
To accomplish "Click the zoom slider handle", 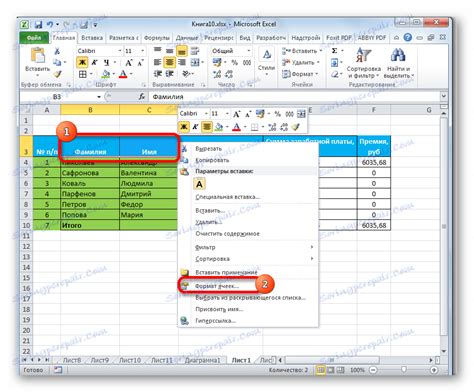I will [404, 370].
